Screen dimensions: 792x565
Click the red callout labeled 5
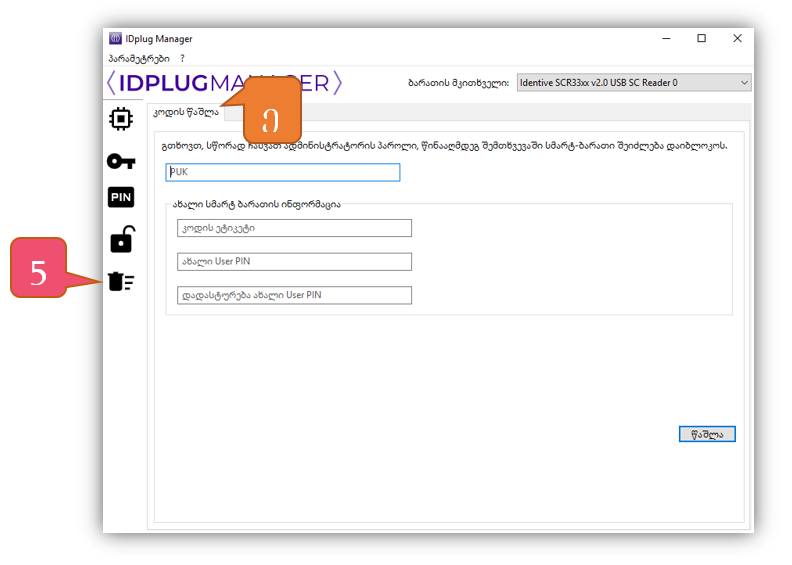(x=38, y=268)
